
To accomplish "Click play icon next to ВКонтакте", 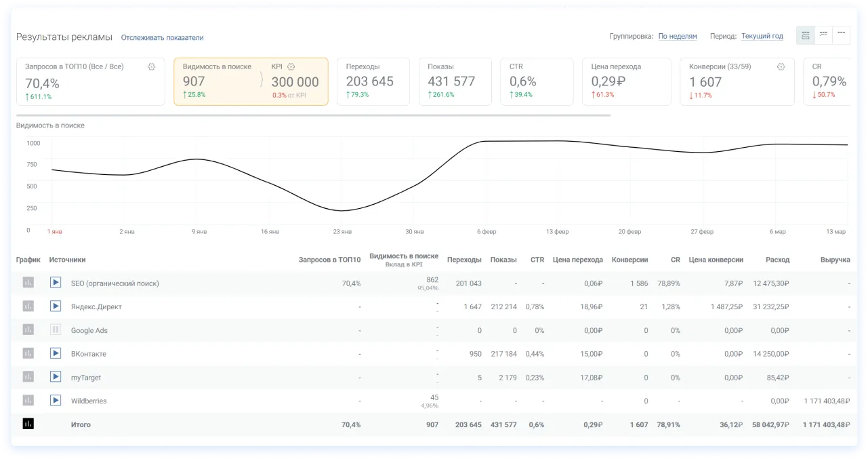I will (56, 353).
